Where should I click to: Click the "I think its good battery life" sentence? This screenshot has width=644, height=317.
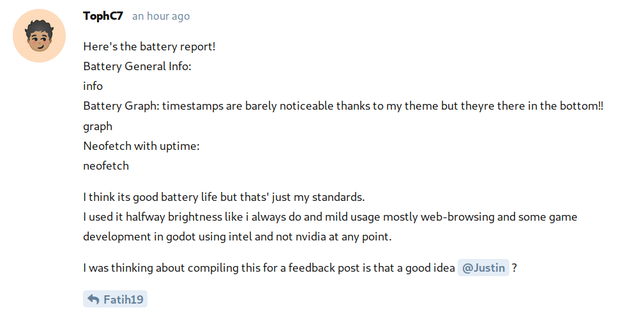[x=223, y=197]
